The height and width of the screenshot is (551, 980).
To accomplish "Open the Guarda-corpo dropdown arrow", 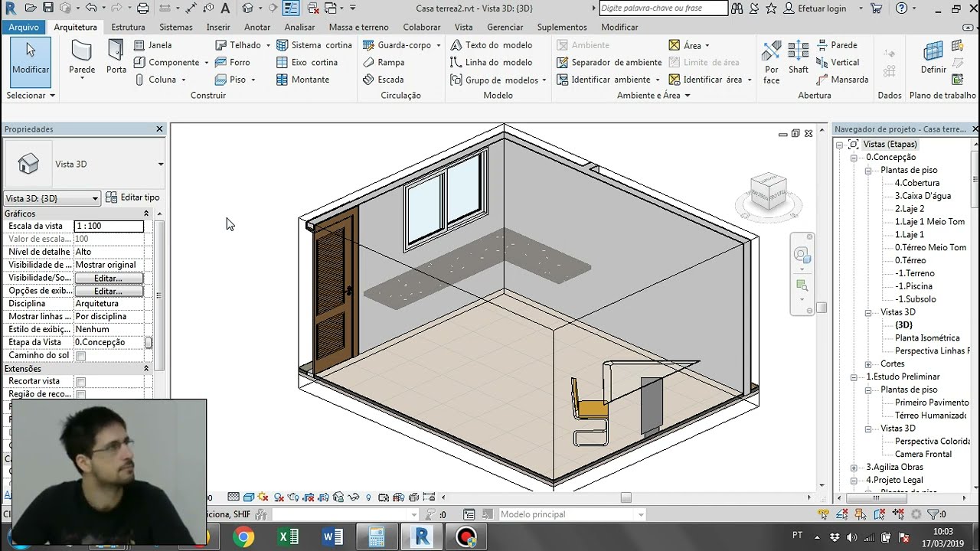I will [x=439, y=45].
